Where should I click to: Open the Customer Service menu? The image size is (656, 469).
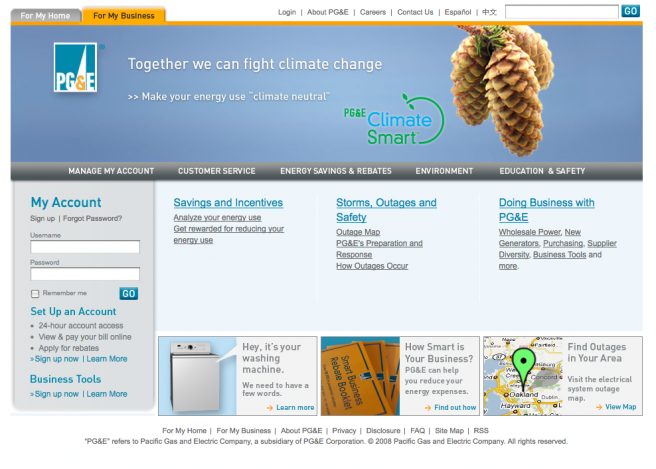tap(217, 171)
